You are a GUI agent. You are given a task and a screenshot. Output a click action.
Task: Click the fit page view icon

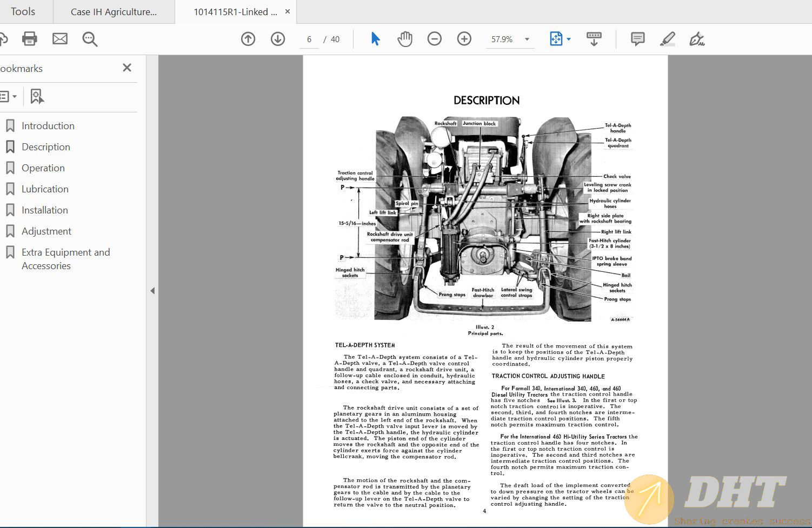[556, 39]
